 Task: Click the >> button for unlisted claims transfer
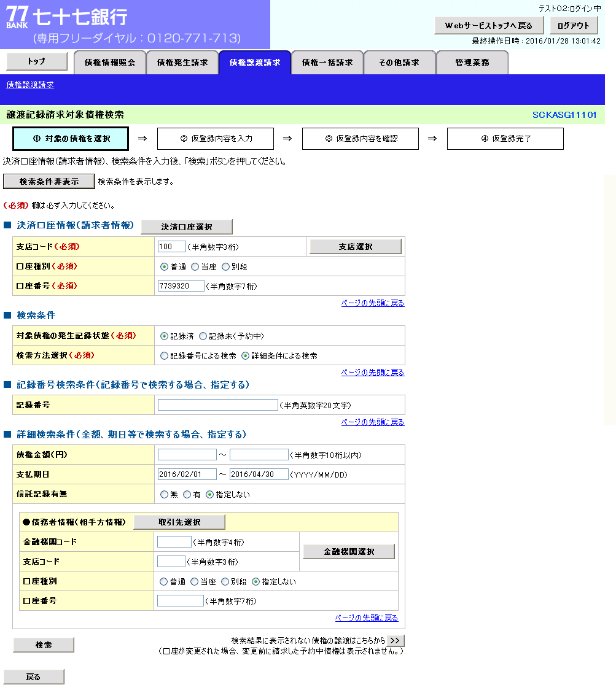coord(396,640)
